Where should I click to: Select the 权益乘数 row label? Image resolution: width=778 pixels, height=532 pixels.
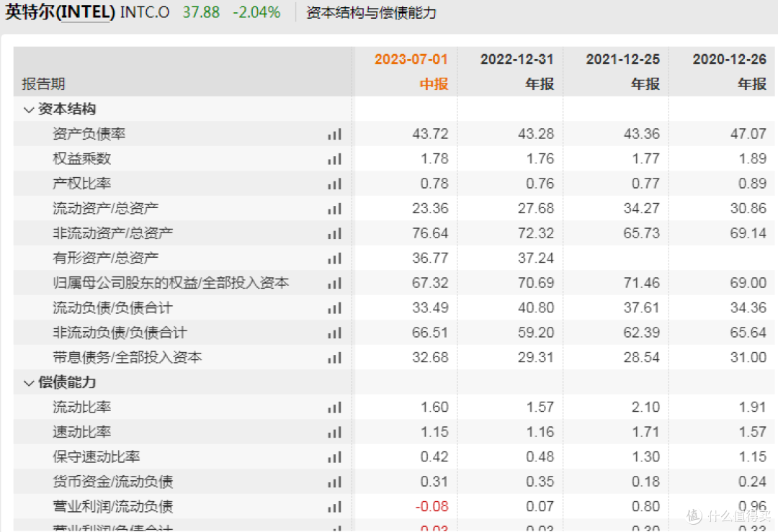point(82,158)
